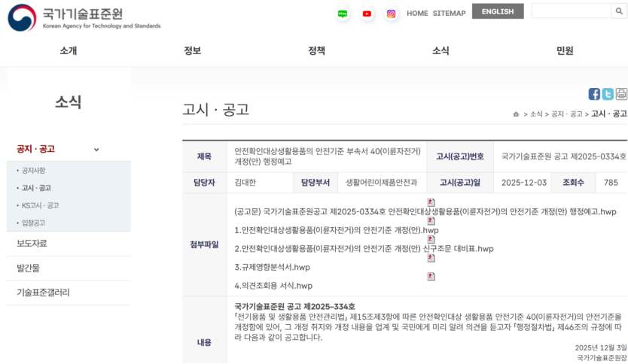
Task: Select the title 이륜자전거 개정(안) 행정예고
Action: (328, 156)
